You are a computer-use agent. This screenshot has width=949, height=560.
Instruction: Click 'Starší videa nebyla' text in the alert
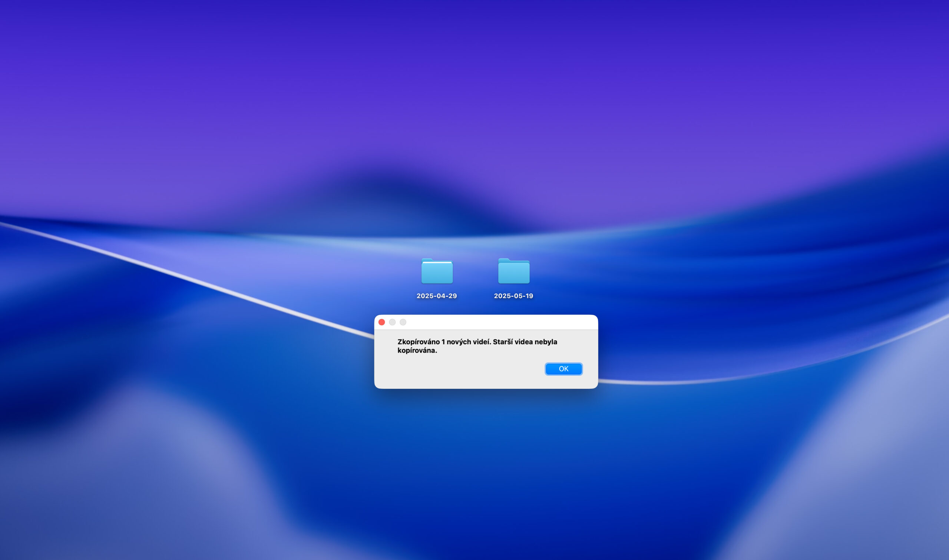click(x=525, y=341)
